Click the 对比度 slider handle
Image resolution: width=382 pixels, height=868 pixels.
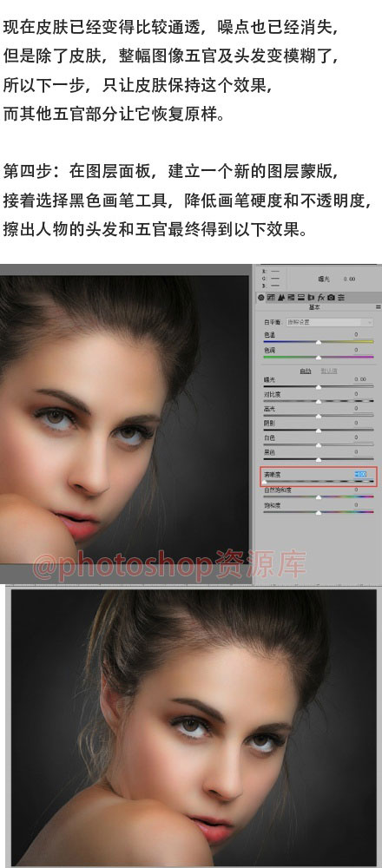319,402
